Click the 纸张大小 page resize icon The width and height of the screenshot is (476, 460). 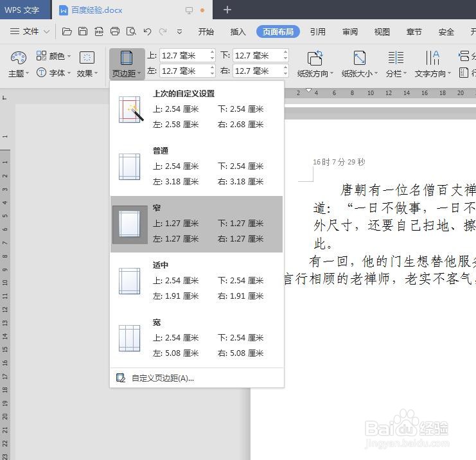[360, 58]
